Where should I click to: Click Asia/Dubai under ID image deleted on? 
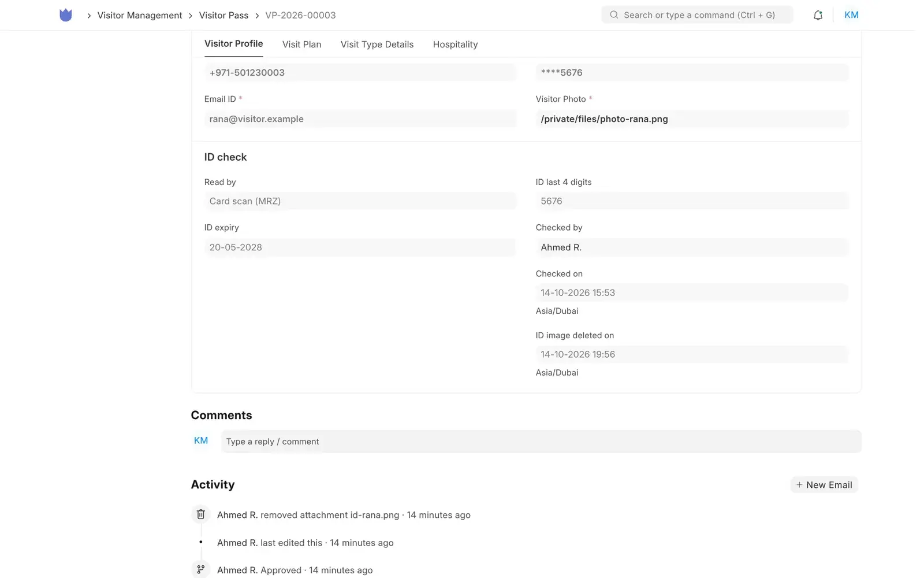point(557,373)
